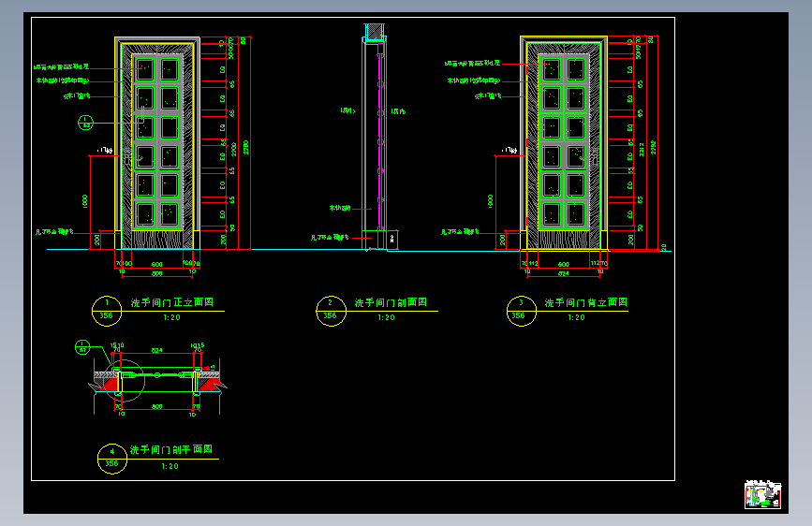This screenshot has width=812, height=526.
Task: Select the title text 洗手间门剖面图
Action: click(x=391, y=302)
